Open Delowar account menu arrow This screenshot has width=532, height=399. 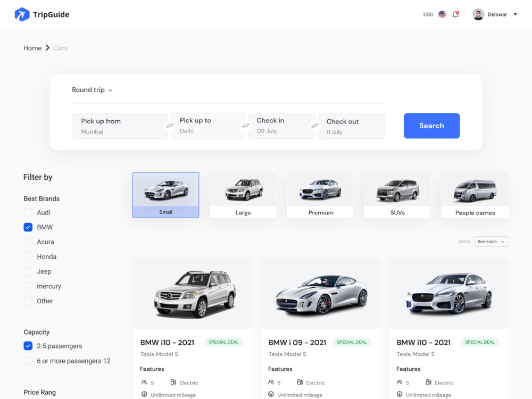(x=515, y=14)
